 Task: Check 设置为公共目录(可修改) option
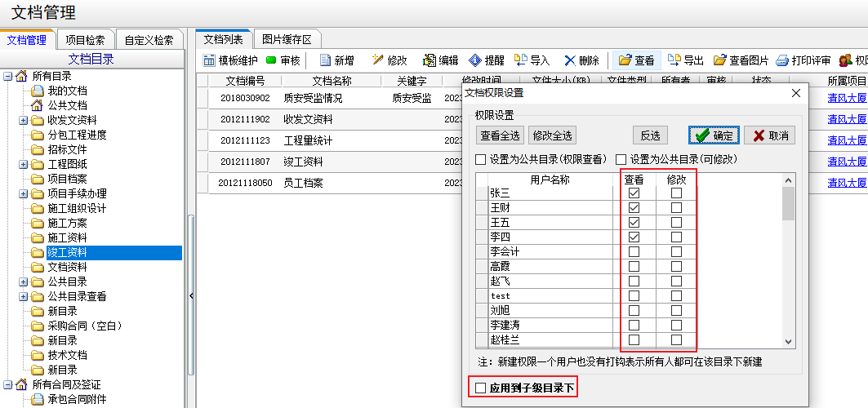621,159
